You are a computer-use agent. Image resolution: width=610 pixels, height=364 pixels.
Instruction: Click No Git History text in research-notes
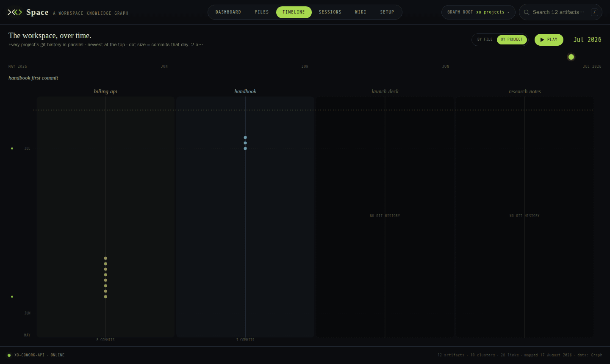[524, 216]
